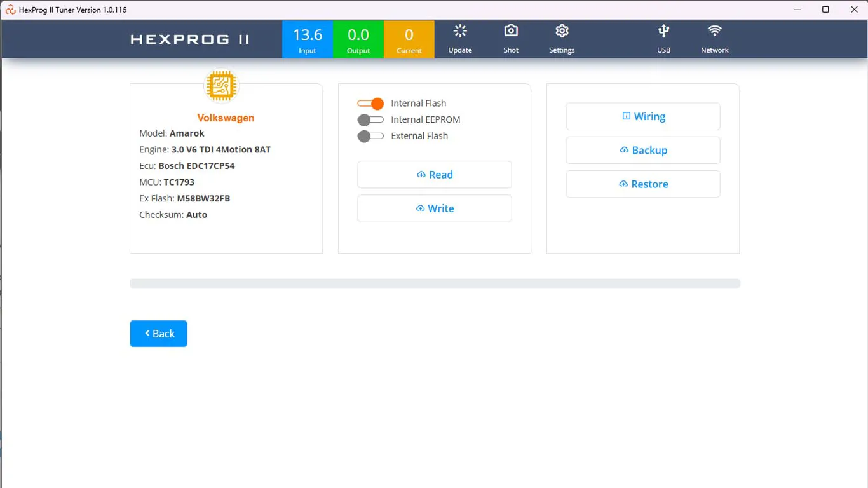This screenshot has height=488, width=868.
Task: Click Ecu value Bosch EDC17CP54
Action: [196, 166]
